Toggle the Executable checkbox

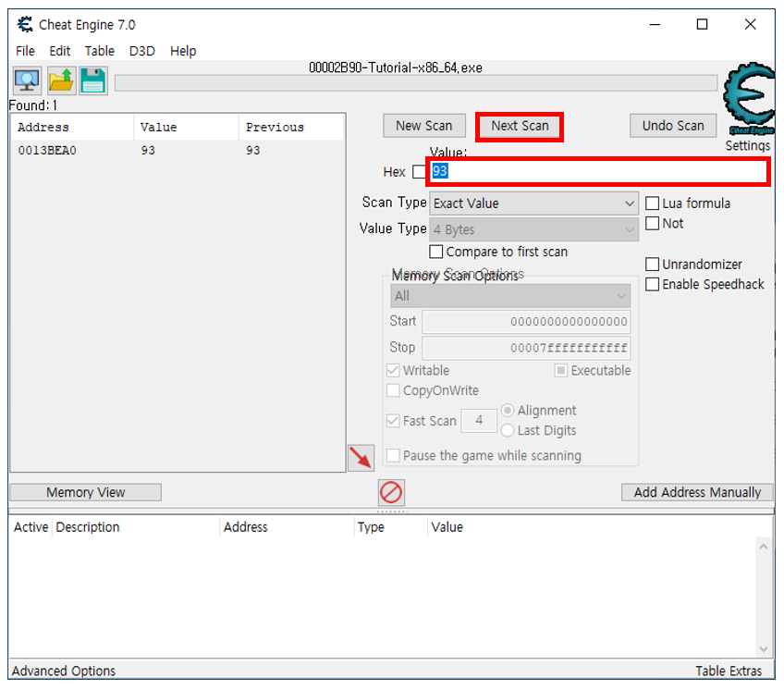coord(561,370)
